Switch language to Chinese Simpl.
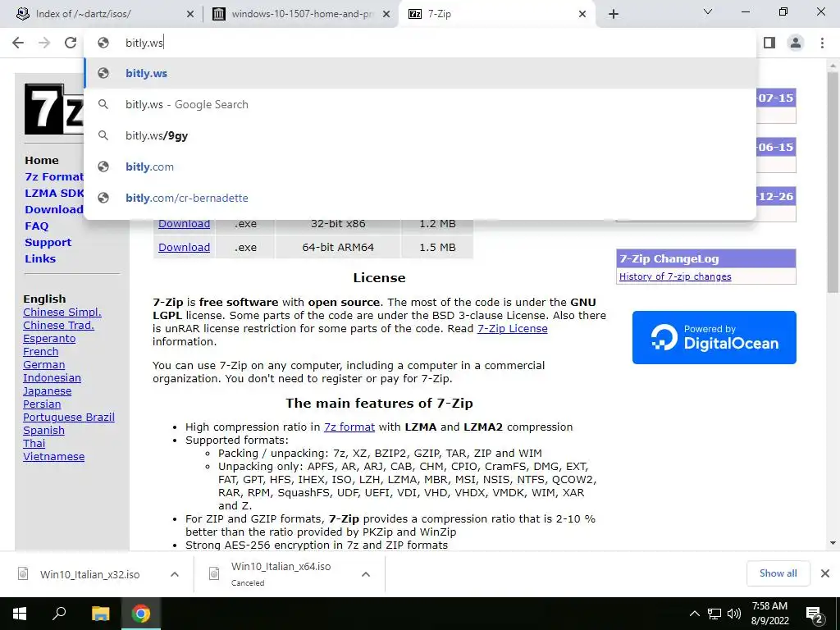This screenshot has width=840, height=630. point(62,313)
